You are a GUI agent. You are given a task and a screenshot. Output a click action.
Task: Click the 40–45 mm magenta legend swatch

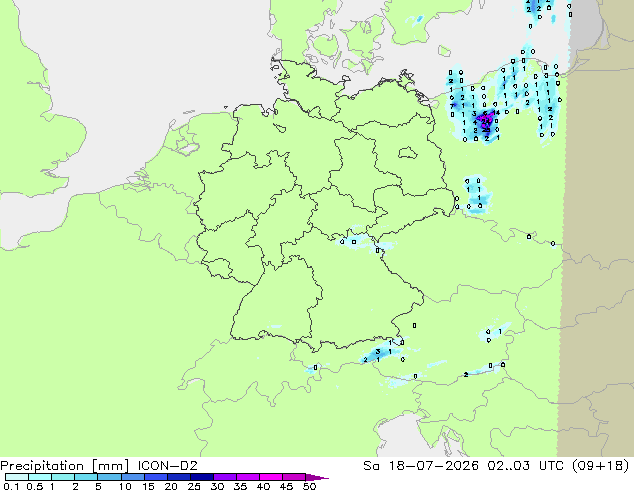pos(271,477)
